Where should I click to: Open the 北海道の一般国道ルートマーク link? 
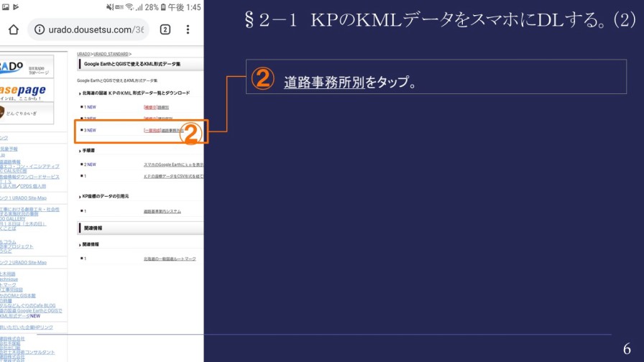coord(169,259)
